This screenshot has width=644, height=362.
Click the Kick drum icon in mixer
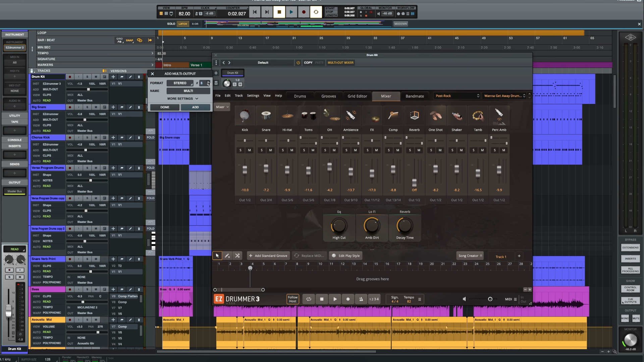point(245,116)
